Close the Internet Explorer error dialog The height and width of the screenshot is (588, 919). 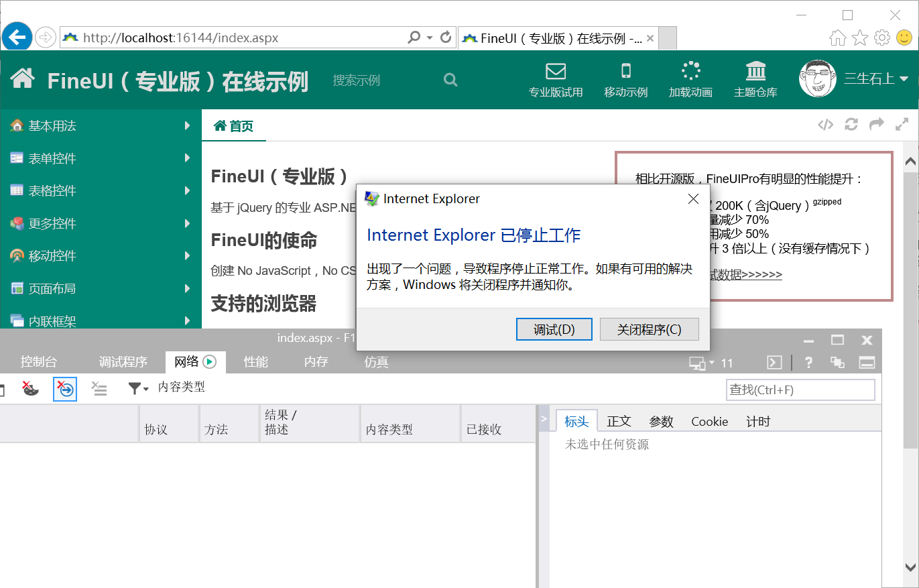tap(694, 198)
